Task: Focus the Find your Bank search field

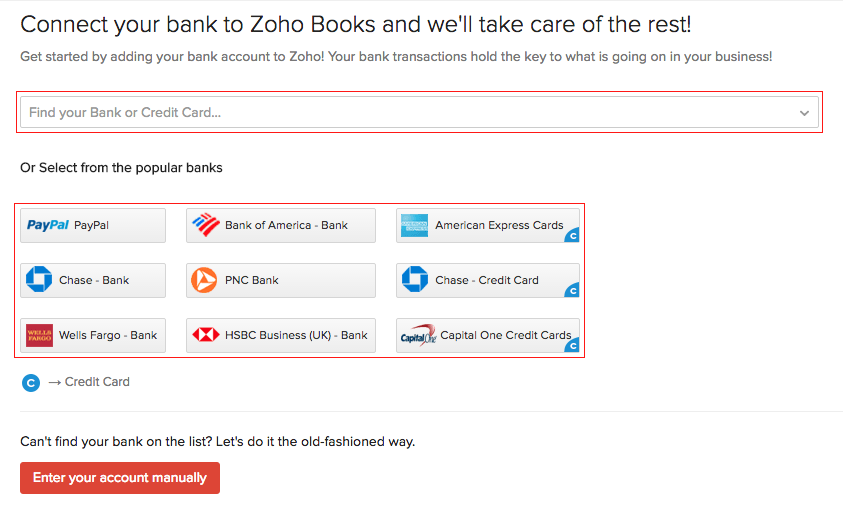Action: [400, 113]
